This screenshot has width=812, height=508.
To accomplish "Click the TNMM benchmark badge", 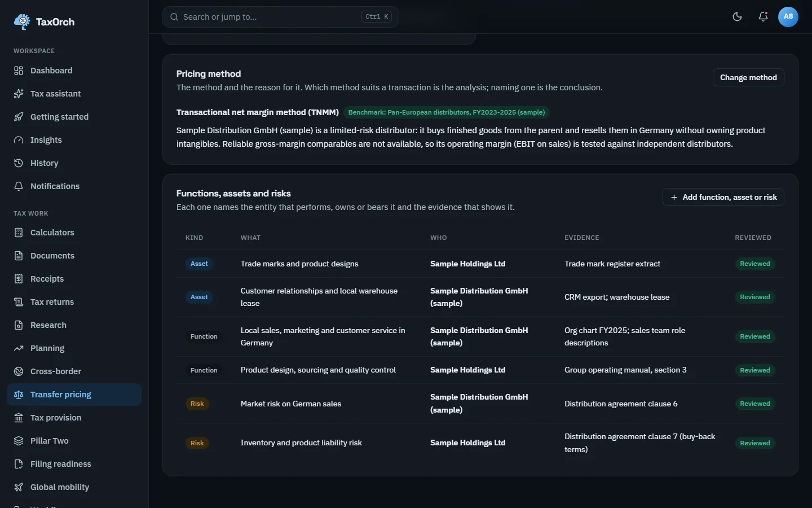I will 447,112.
